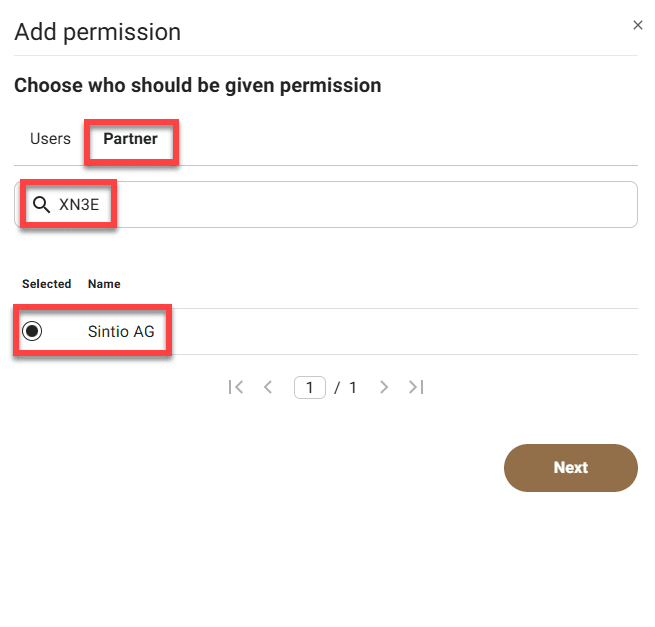Close the Add permission dialog
Screen dimensions: 655x627
[638, 25]
